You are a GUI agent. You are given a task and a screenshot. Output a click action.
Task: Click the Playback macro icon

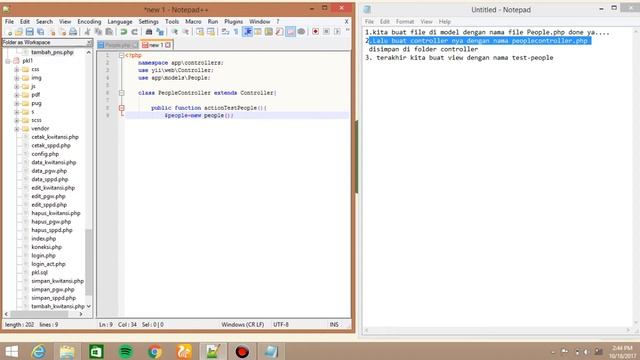(337, 32)
